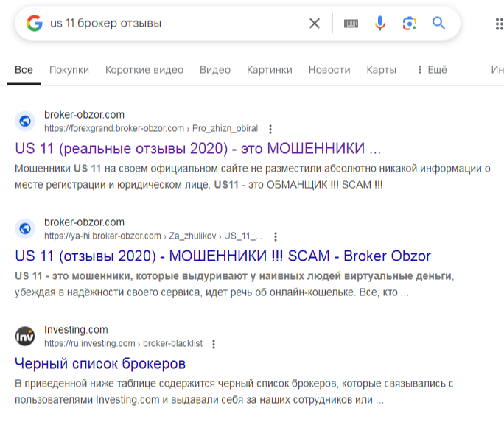The width and height of the screenshot is (504, 422).
Task: Switch to the 'Картинки' tab
Action: [270, 70]
